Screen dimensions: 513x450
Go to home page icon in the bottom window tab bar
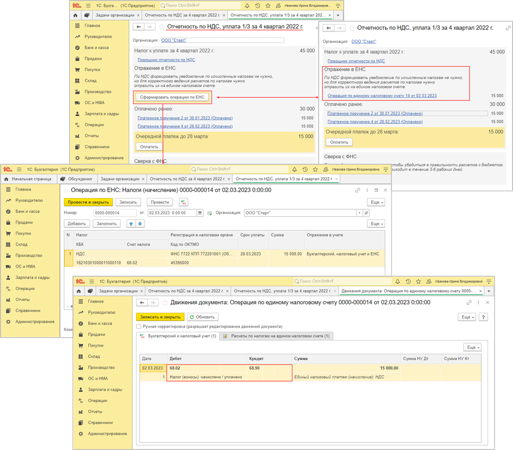[x=79, y=291]
